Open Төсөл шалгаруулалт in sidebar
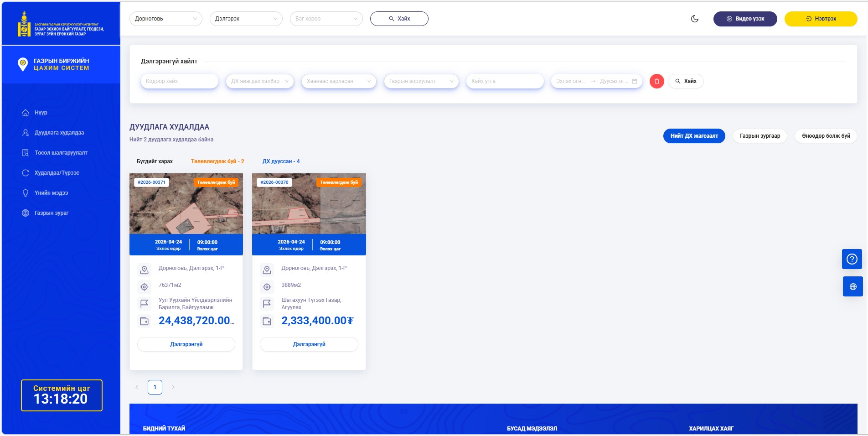This screenshot has height=436, width=868. pyautogui.click(x=61, y=153)
